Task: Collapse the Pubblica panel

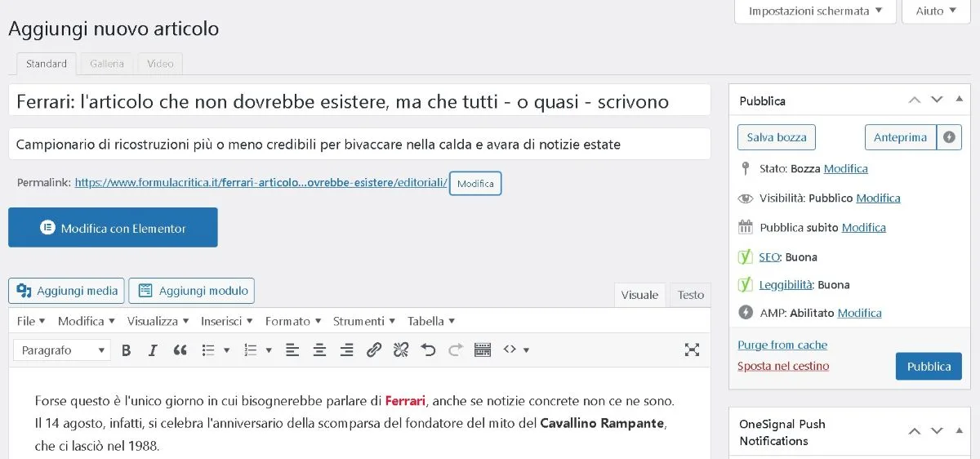Action: click(959, 100)
